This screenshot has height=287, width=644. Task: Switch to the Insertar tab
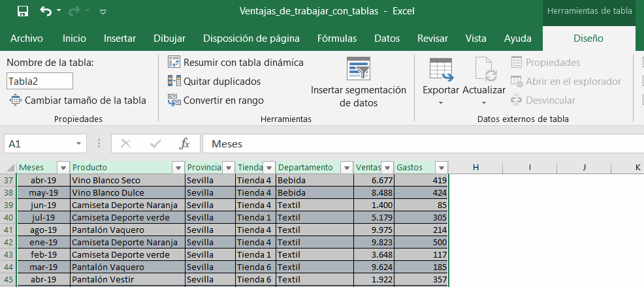(x=120, y=38)
